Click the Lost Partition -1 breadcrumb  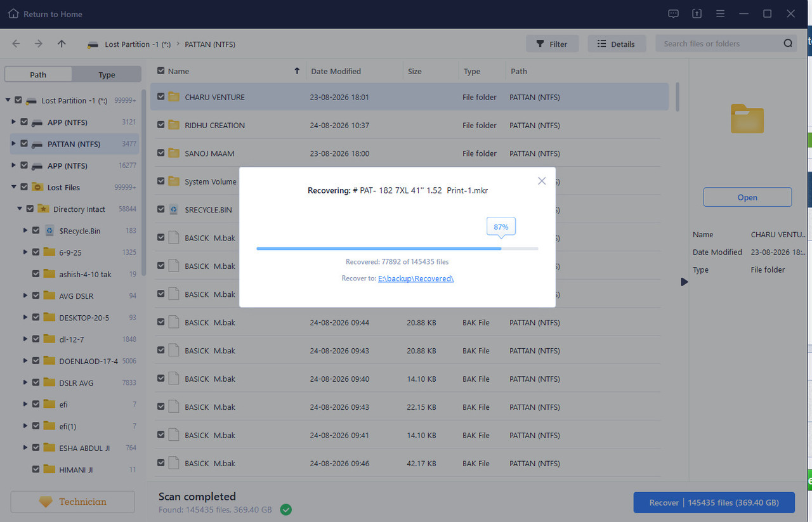[x=137, y=44]
